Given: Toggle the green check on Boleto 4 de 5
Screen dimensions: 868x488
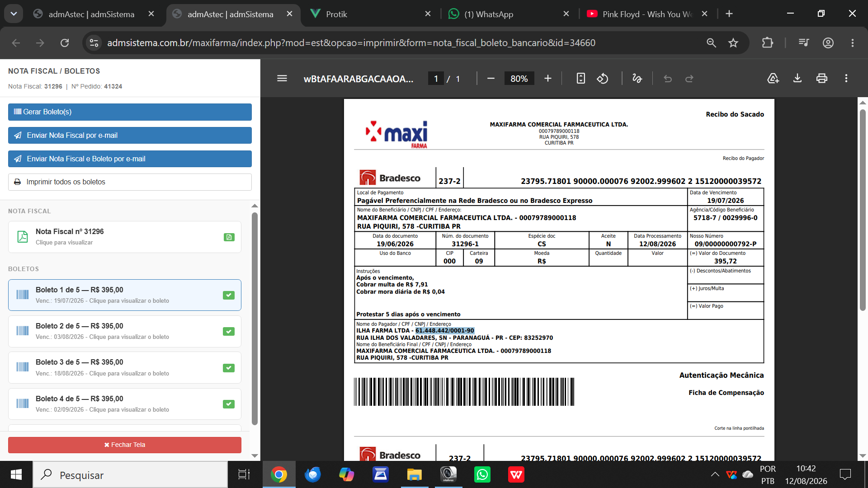Looking at the screenshot, I should coord(229,404).
